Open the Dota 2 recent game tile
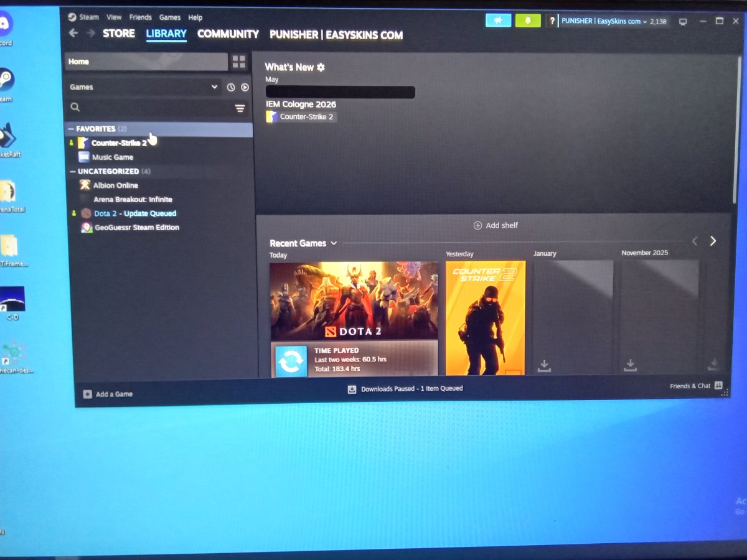Image resolution: width=747 pixels, height=560 pixels. [x=354, y=301]
